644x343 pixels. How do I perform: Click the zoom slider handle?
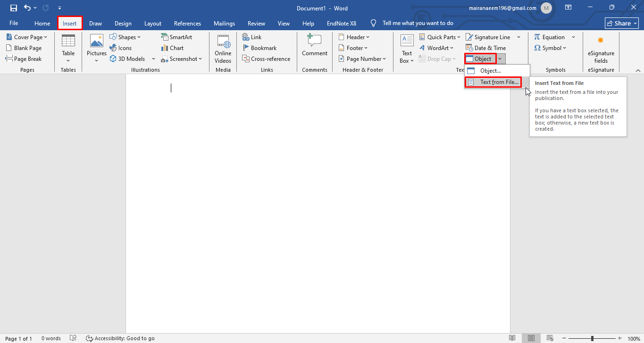[x=592, y=338]
